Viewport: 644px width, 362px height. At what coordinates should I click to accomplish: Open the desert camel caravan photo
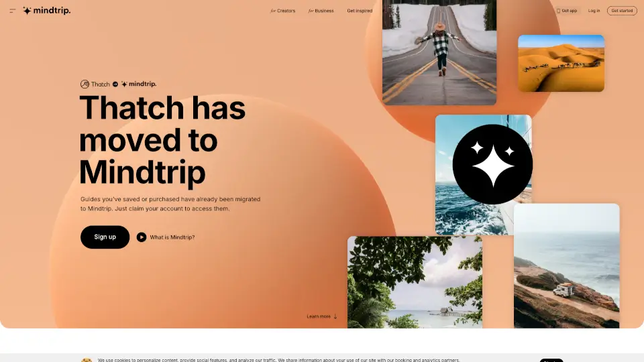click(x=561, y=63)
